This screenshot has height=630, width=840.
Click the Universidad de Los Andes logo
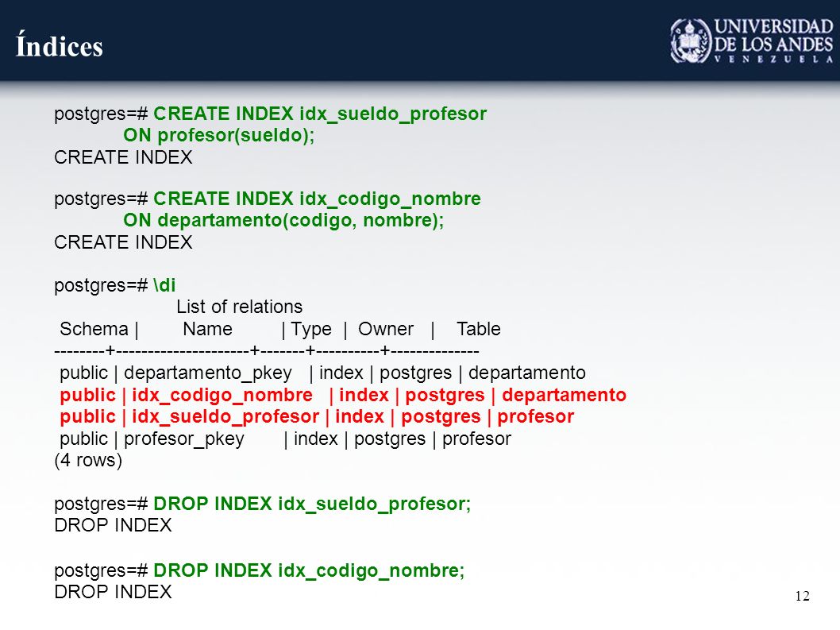(x=752, y=41)
